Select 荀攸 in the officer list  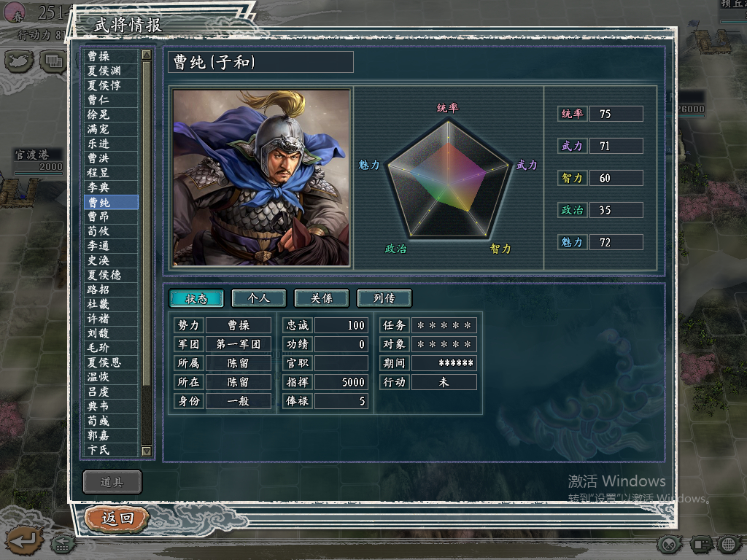click(111, 231)
